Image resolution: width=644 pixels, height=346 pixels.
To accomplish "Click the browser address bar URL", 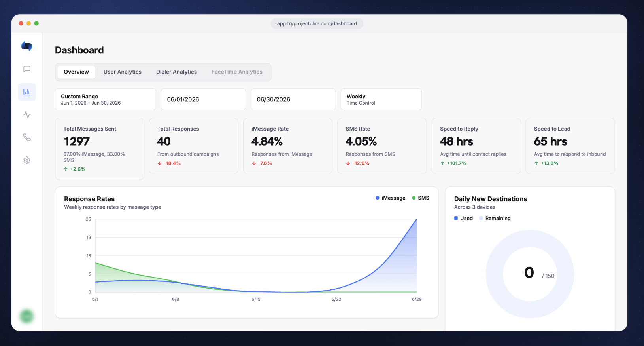I will [317, 24].
